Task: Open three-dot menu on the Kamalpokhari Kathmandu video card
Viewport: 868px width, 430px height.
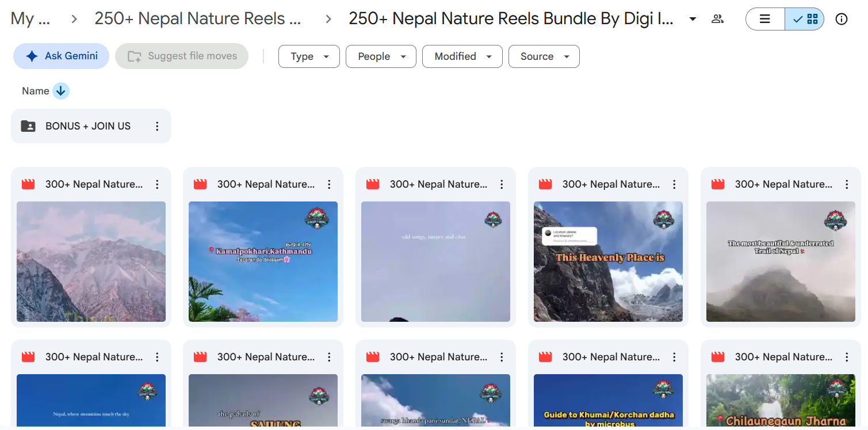Action: (x=329, y=184)
